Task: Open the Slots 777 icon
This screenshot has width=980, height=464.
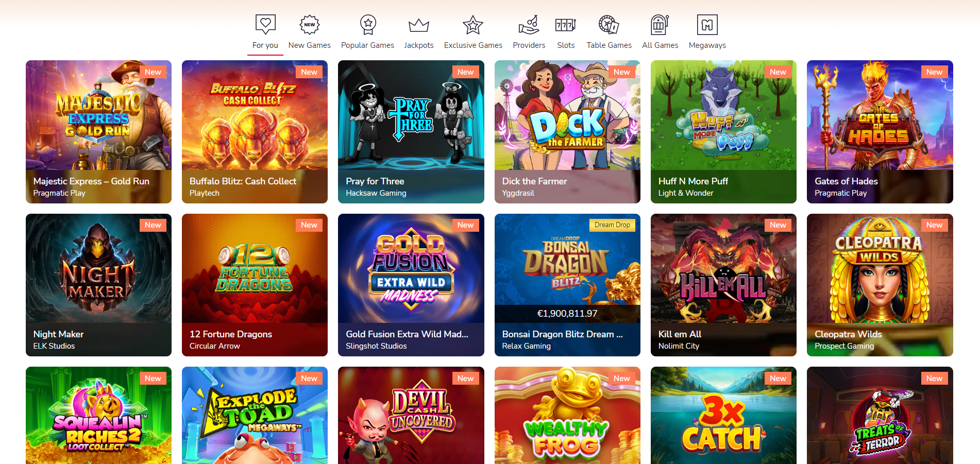Action: (x=565, y=25)
